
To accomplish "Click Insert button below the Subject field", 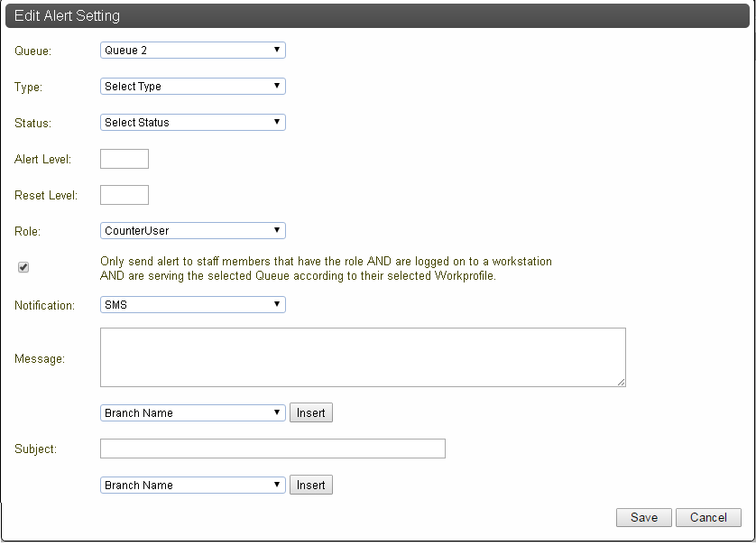I will pos(311,486).
